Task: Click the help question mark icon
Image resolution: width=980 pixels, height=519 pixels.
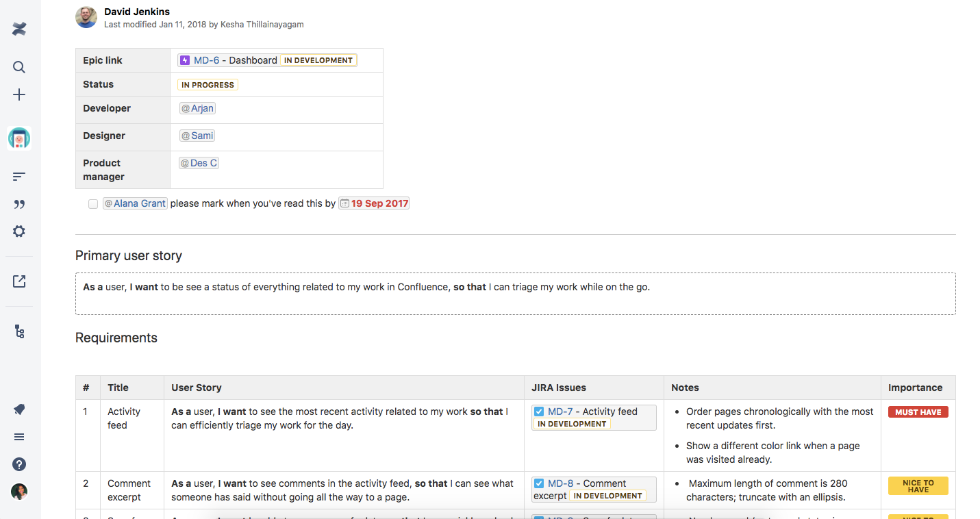Action: pyautogui.click(x=19, y=464)
